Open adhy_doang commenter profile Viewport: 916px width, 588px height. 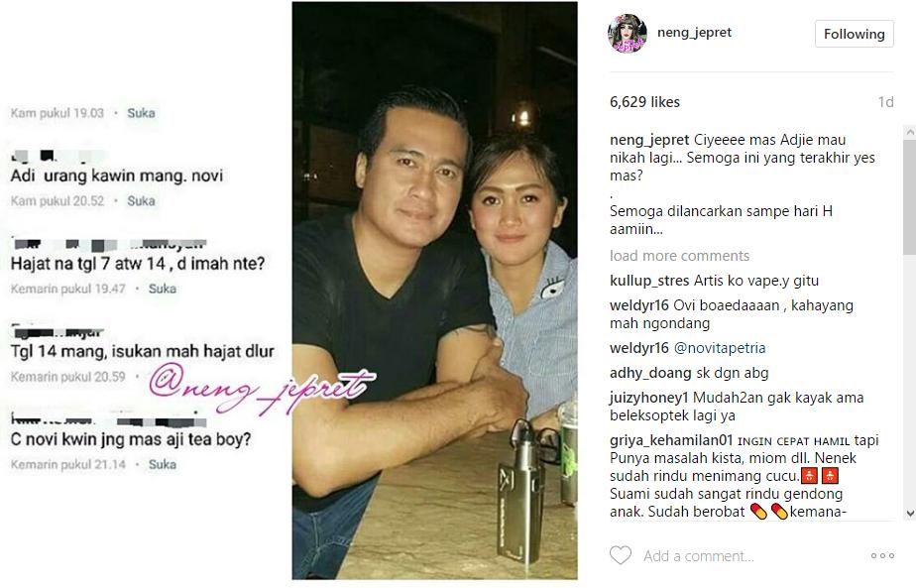tap(650, 372)
